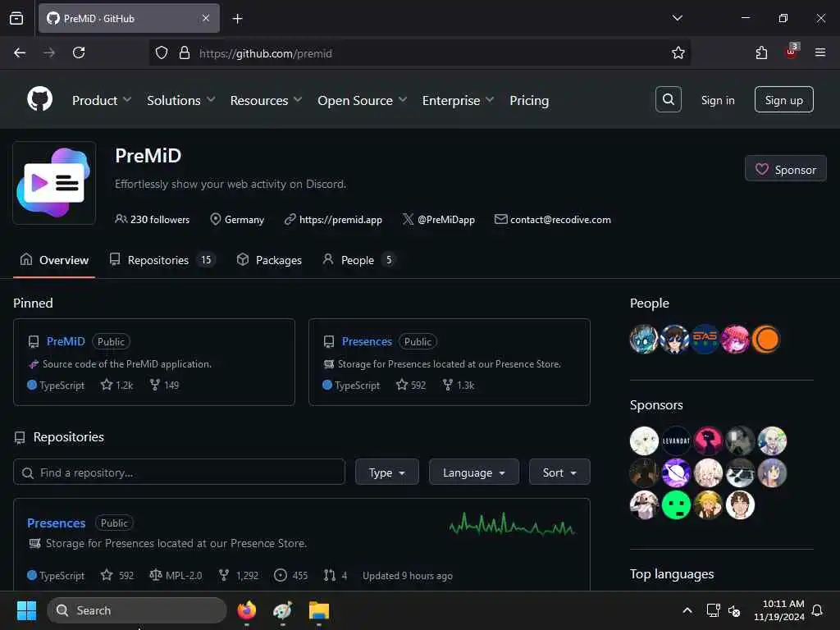This screenshot has height=630, width=840.
Task: Open the pinned PreMiD repository link
Action: 66,341
